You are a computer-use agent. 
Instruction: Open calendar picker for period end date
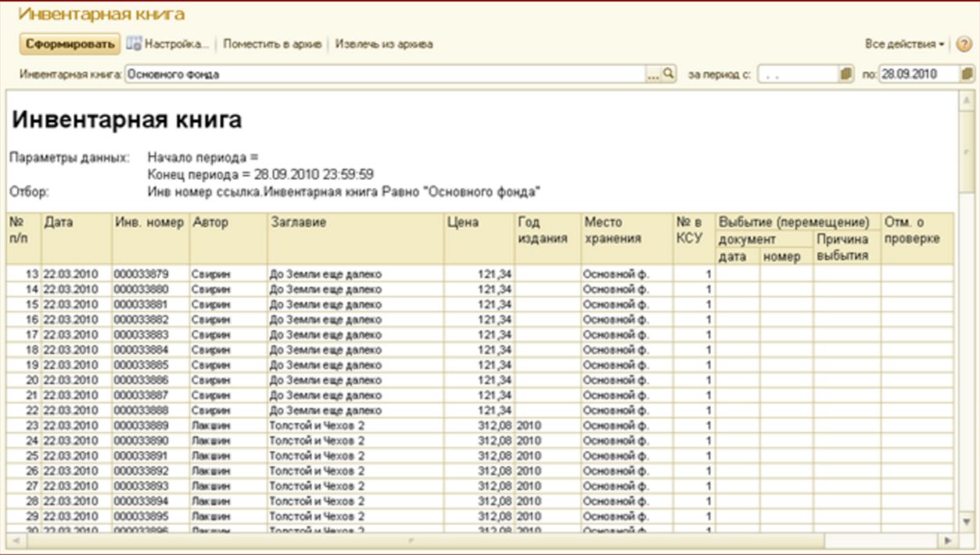point(967,74)
